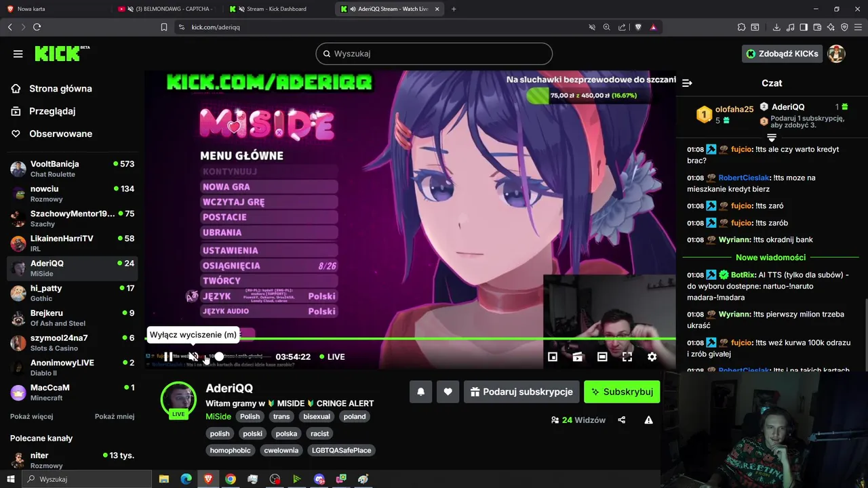Viewport: 868px width, 488px height.
Task: Select szymool24na7 channel in the sidebar
Action: [x=72, y=343]
